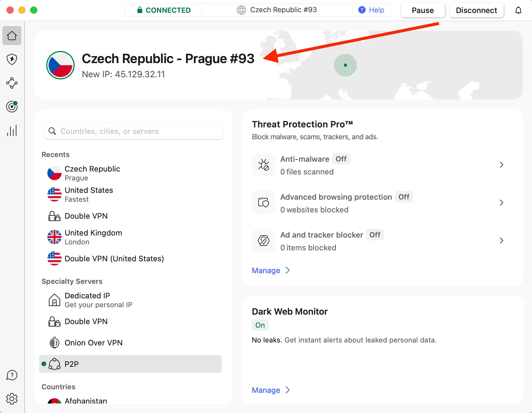Open the statistics bars icon in sidebar
The height and width of the screenshot is (413, 532).
pos(12,130)
